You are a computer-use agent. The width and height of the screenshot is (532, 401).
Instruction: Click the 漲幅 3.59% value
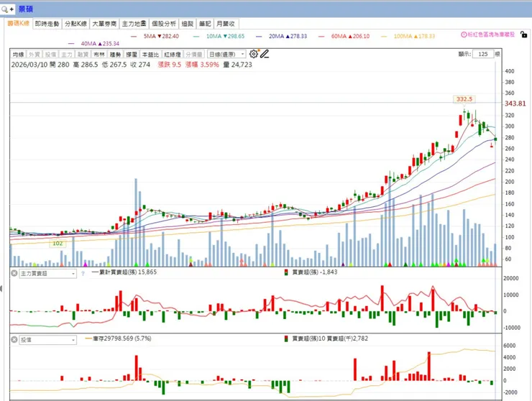[202, 65]
